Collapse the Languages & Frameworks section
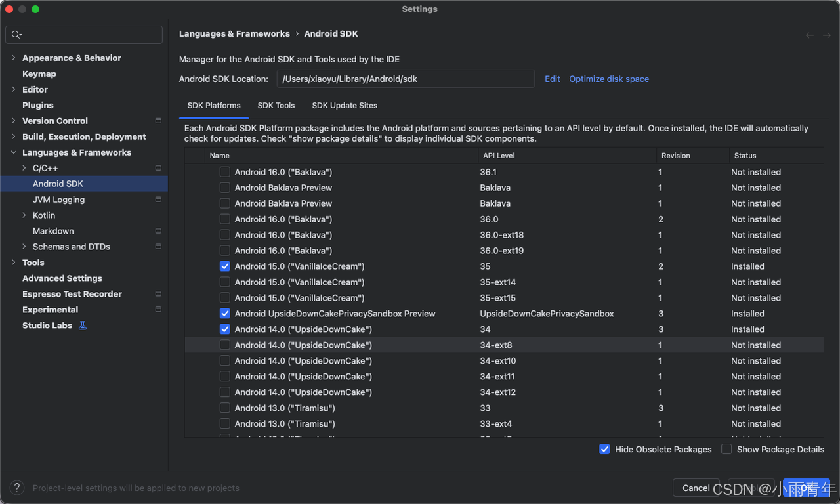The image size is (840, 504). (x=14, y=152)
